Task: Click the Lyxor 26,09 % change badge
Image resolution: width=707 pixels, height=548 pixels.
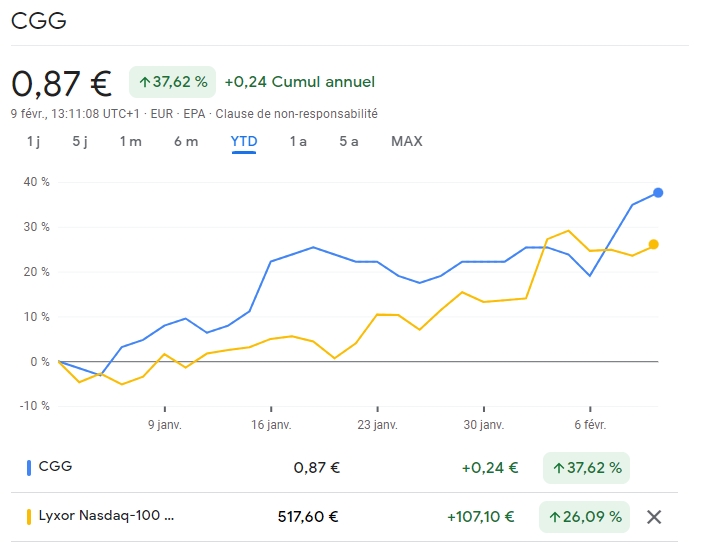Action: click(585, 517)
